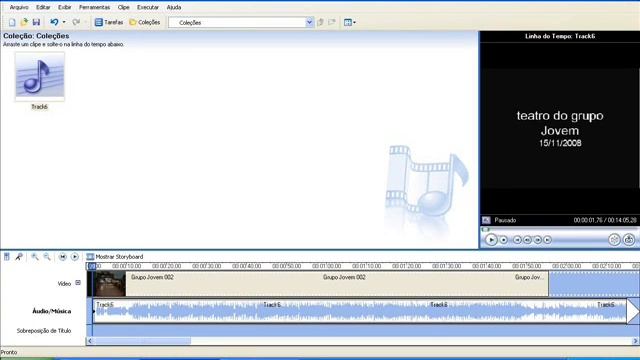
Task: Open the views dropdown button
Action: (350, 22)
